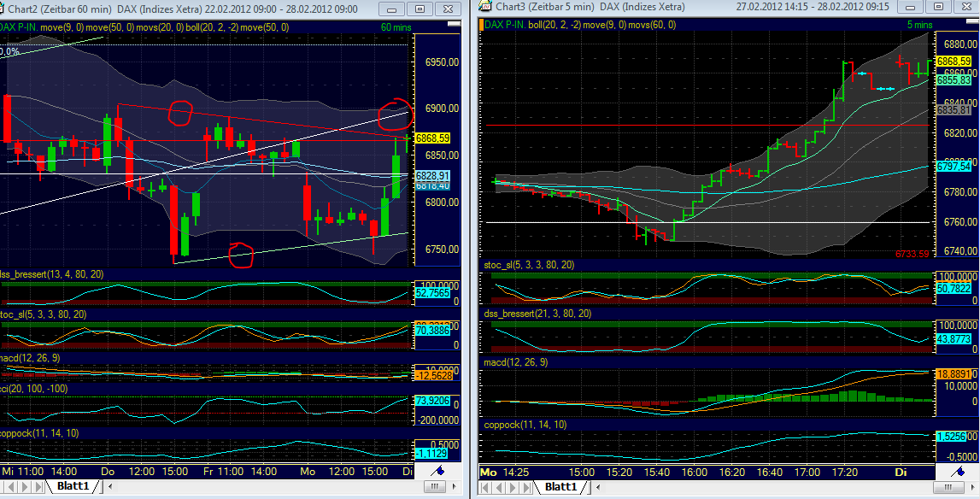Viewport: 980px width, 499px height.
Task: Close the Chart3 window
Action: pos(966,6)
